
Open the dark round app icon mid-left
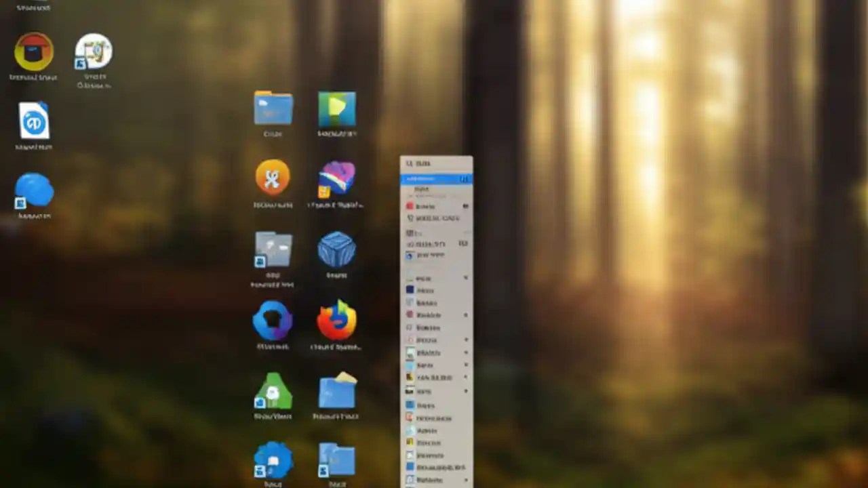point(273,319)
